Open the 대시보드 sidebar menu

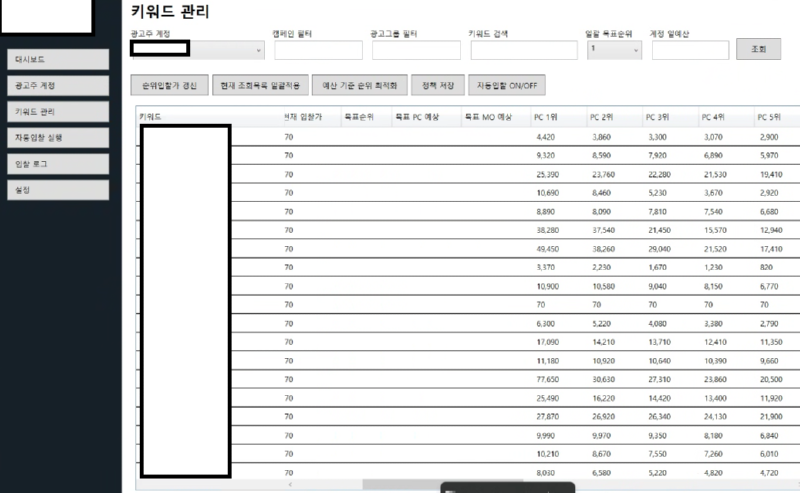click(x=58, y=59)
